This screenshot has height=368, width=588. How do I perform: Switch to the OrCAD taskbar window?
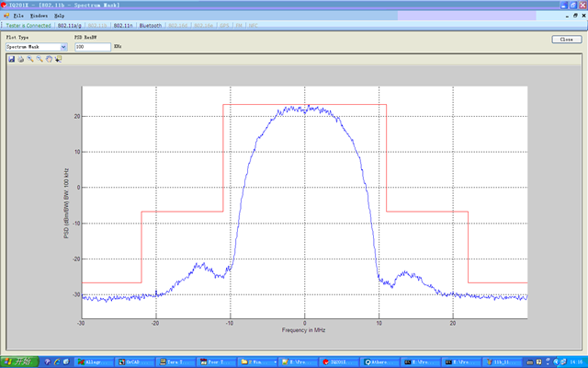135,362
